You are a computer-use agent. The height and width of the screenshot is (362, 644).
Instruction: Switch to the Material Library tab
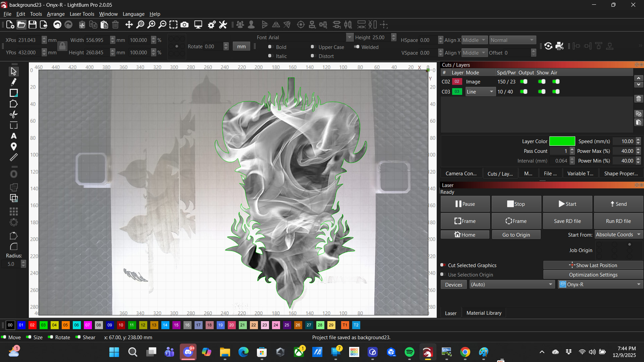[484, 313]
